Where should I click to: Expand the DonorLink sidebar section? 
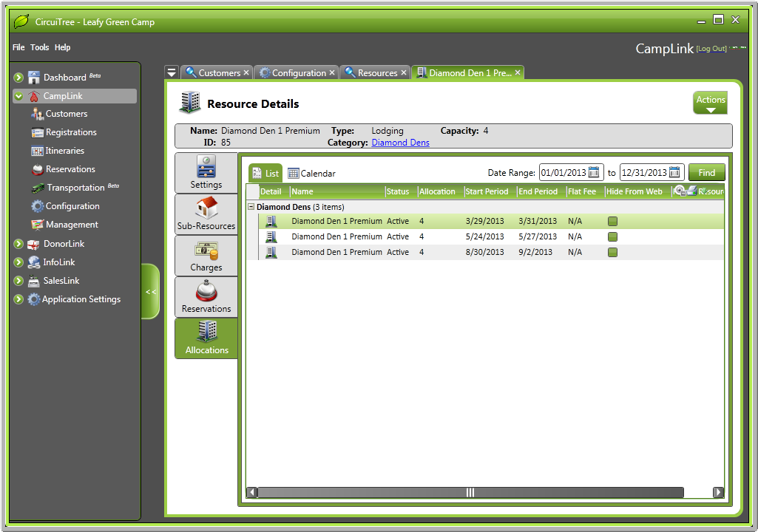point(18,244)
